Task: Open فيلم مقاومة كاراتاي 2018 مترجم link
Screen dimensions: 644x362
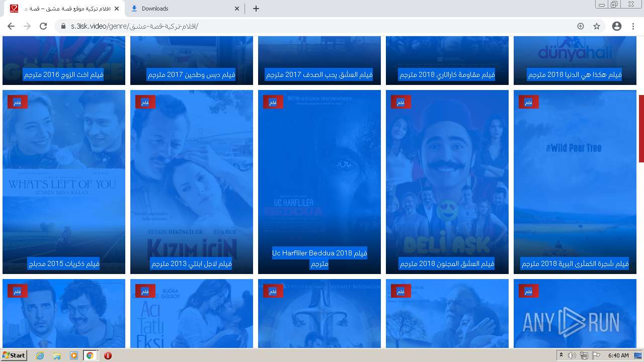Action: 447,75
